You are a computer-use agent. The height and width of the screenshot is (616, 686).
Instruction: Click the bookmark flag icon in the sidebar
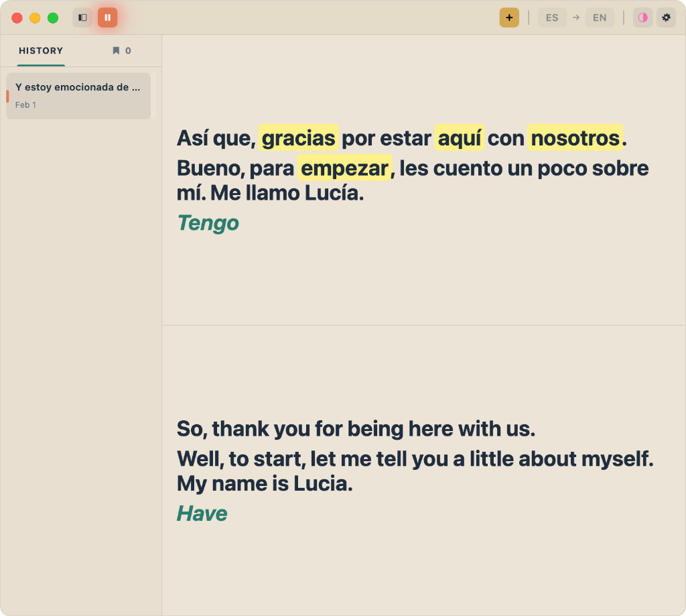[116, 50]
